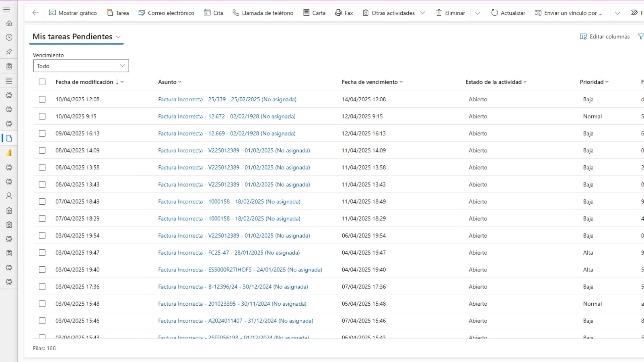Open the hamburger menu at top left
This screenshot has height=362, width=644.
point(7,9)
